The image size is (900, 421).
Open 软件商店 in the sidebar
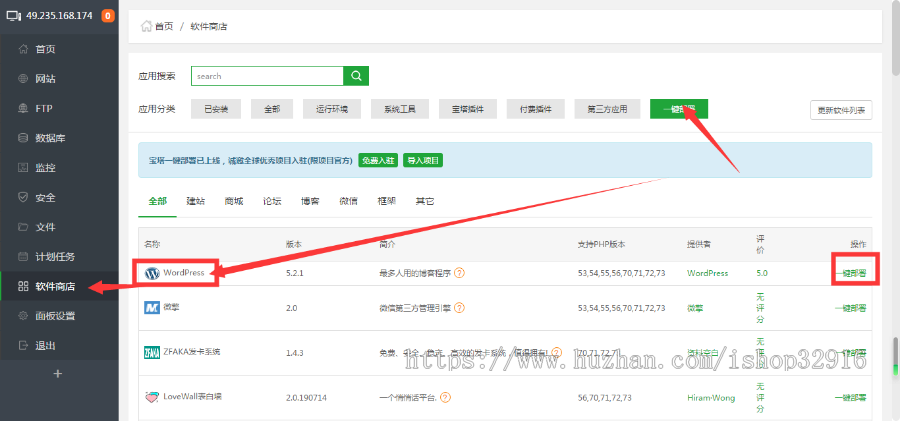pyautogui.click(x=55, y=287)
